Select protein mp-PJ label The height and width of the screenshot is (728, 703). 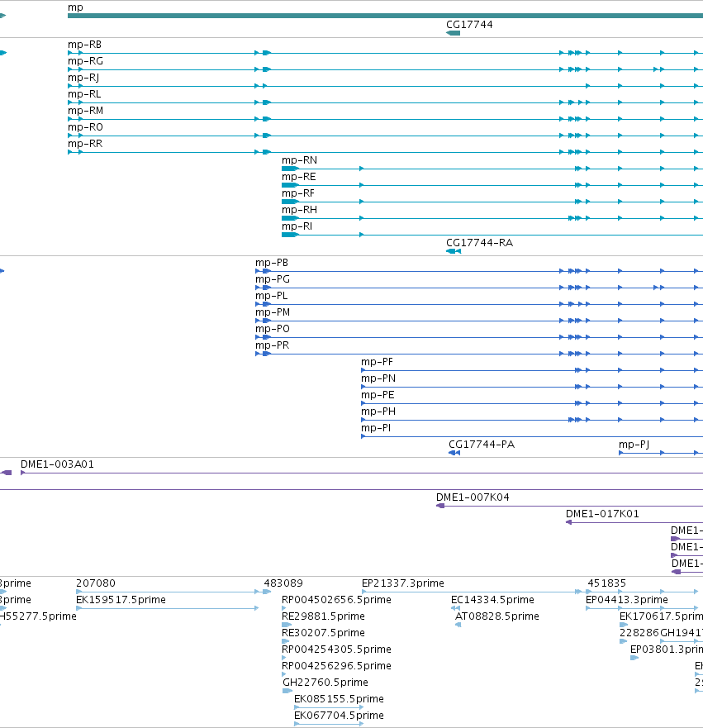tap(634, 445)
